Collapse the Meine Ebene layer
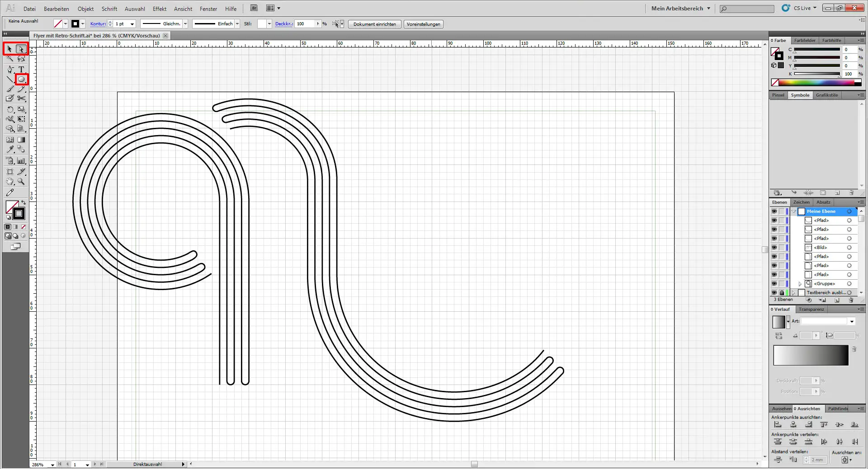Image resolution: width=868 pixels, height=469 pixels. [793, 211]
